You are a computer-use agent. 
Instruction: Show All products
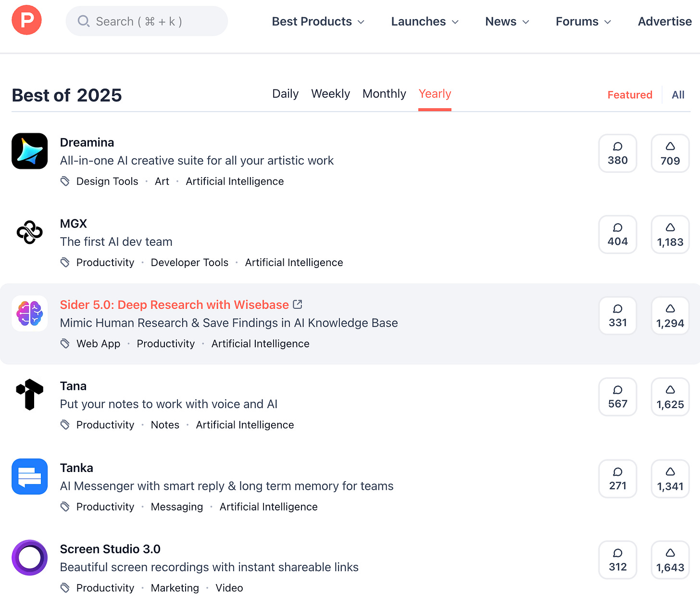click(x=678, y=95)
